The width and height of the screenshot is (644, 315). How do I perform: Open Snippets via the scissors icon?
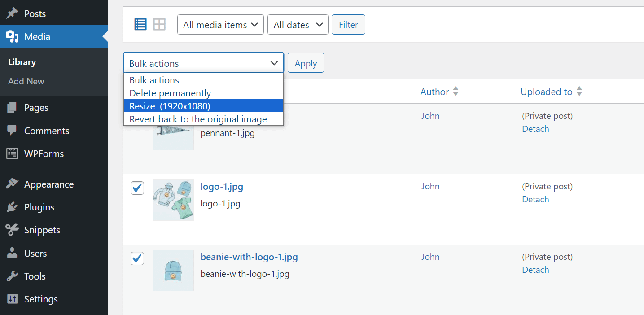pyautogui.click(x=12, y=230)
